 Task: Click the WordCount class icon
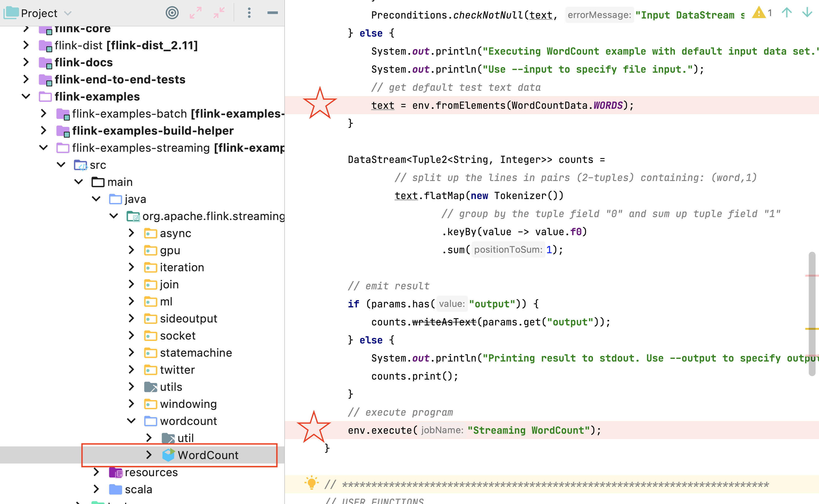(168, 455)
